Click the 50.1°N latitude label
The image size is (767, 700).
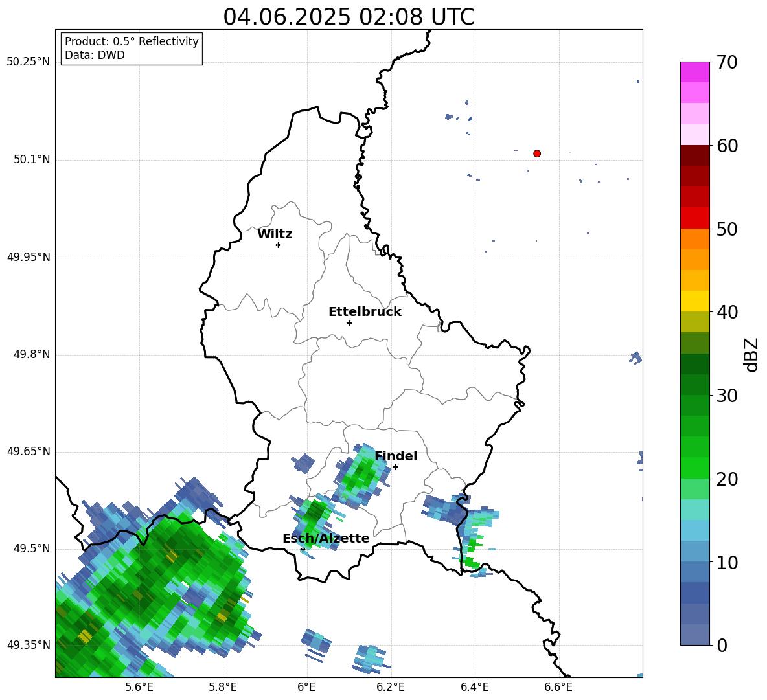[32, 160]
